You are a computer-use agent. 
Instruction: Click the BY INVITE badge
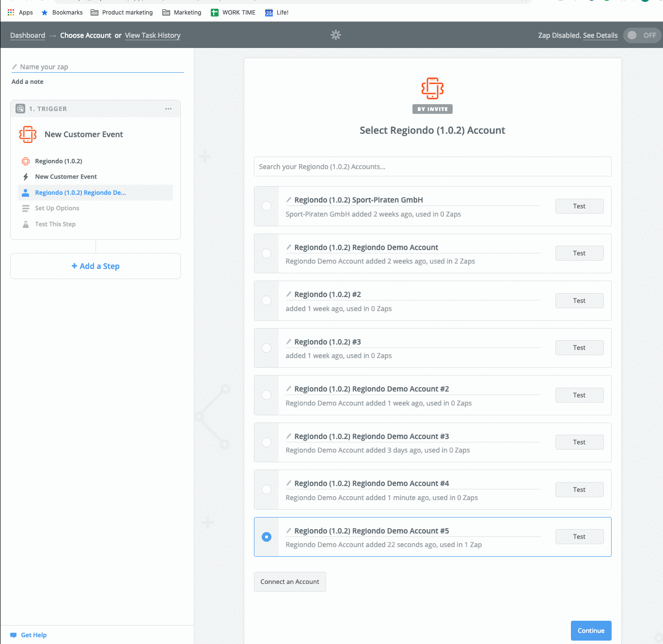pyautogui.click(x=432, y=109)
